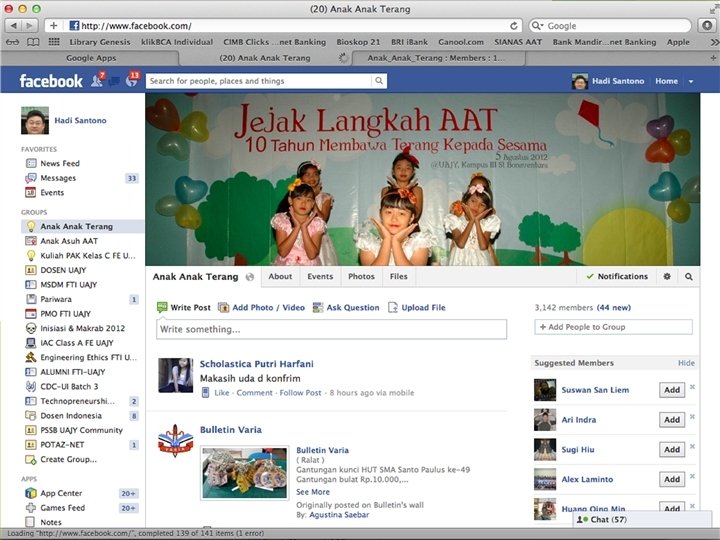Click the Ask Question icon

coord(318,307)
